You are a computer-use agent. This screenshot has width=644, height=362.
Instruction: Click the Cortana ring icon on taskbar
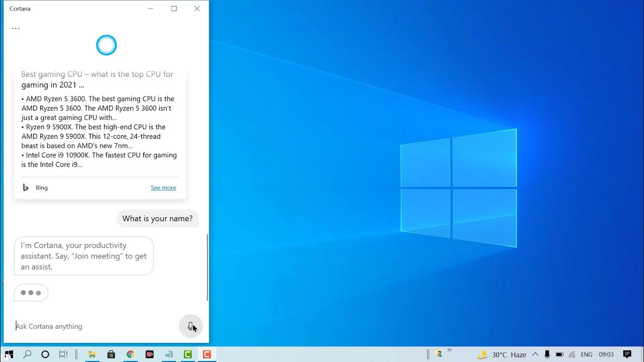tap(45, 354)
